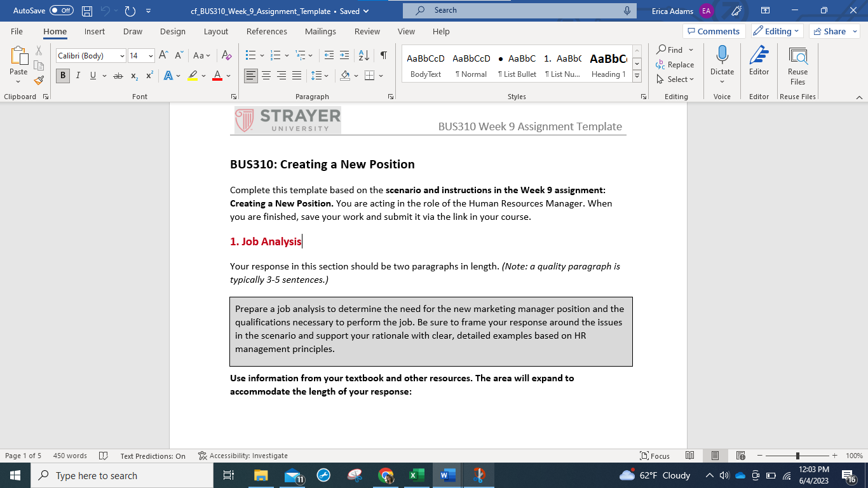Apply italic formatting

pos(78,76)
